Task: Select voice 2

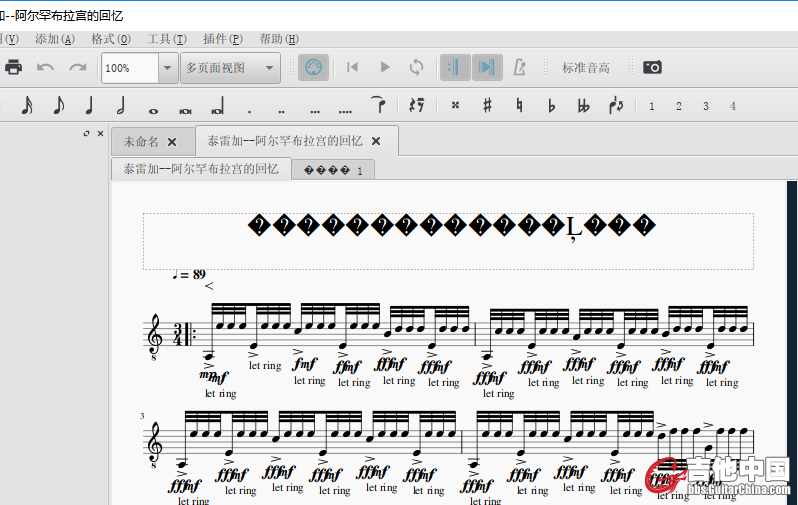Action: coord(678,106)
